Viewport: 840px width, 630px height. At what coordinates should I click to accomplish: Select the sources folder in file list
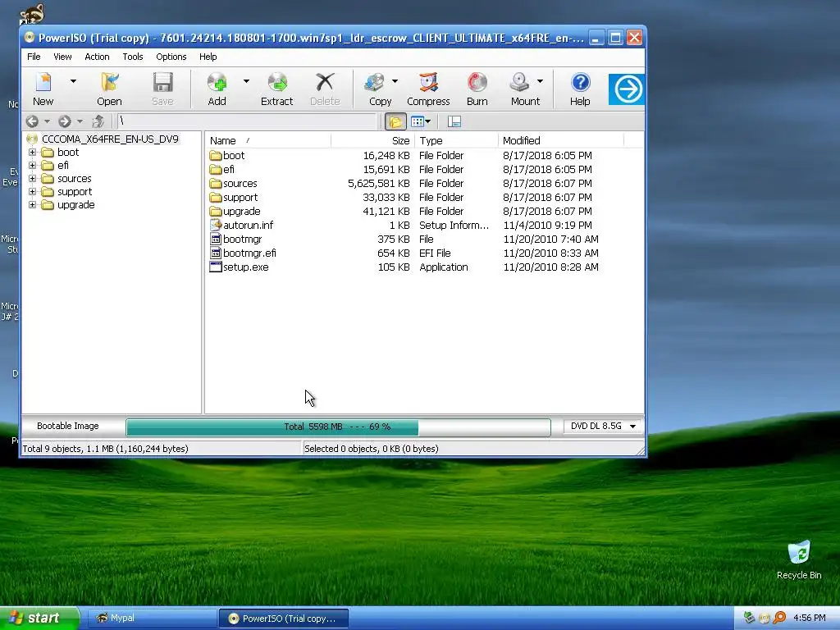(x=240, y=183)
